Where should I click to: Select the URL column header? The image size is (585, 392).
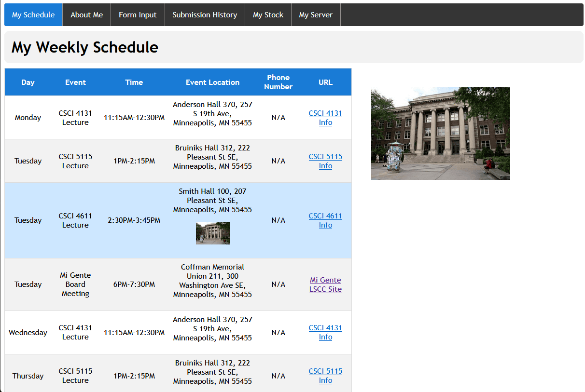point(326,82)
